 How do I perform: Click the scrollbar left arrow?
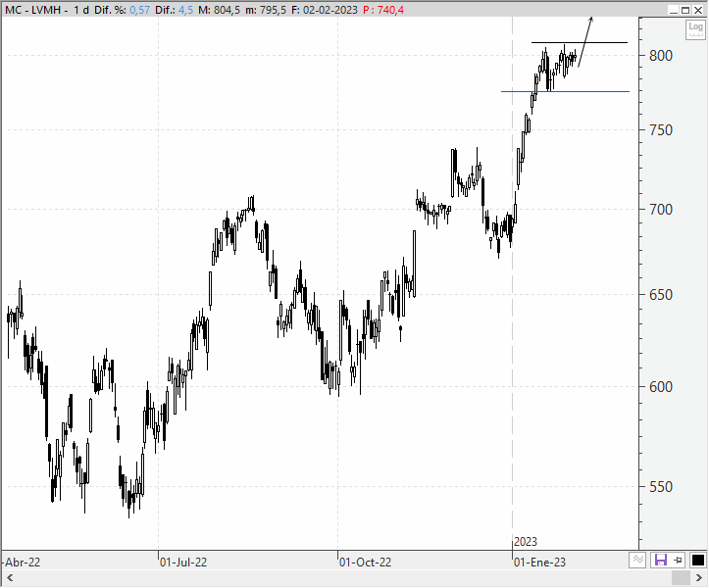tap(10, 578)
